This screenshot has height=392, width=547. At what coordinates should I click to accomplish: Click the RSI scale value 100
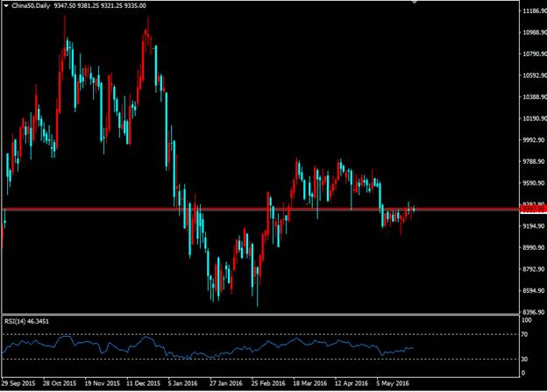(527, 320)
